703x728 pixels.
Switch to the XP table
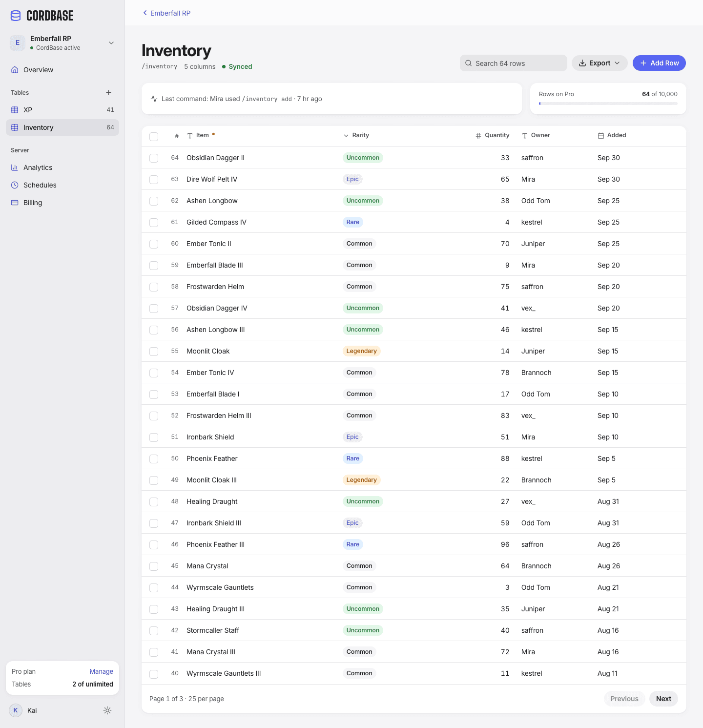pyautogui.click(x=62, y=110)
